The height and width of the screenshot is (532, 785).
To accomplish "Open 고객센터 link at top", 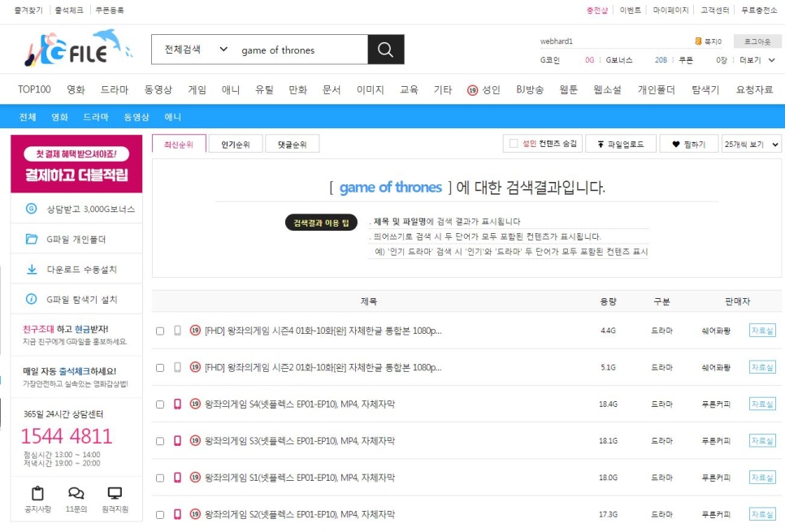I will 714,10.
